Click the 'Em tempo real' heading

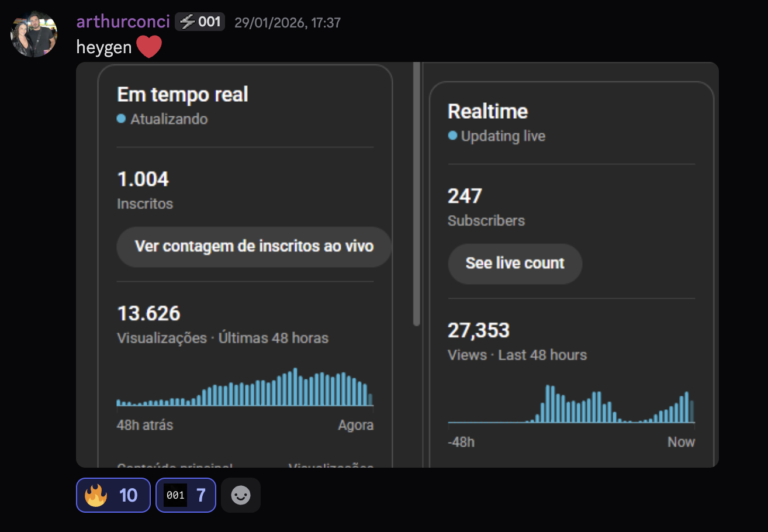click(x=182, y=95)
